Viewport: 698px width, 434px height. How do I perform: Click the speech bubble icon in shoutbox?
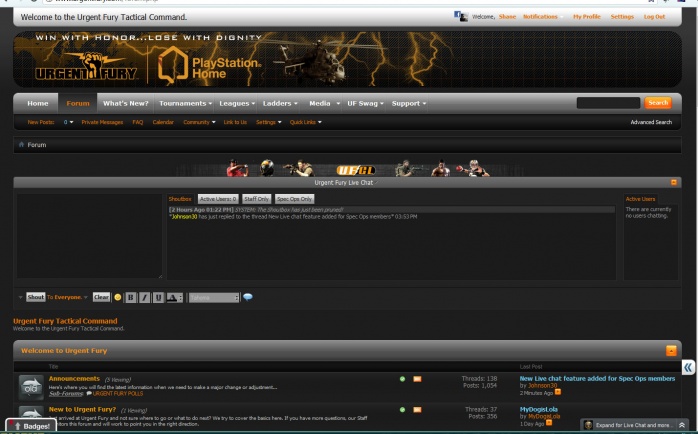click(248, 297)
